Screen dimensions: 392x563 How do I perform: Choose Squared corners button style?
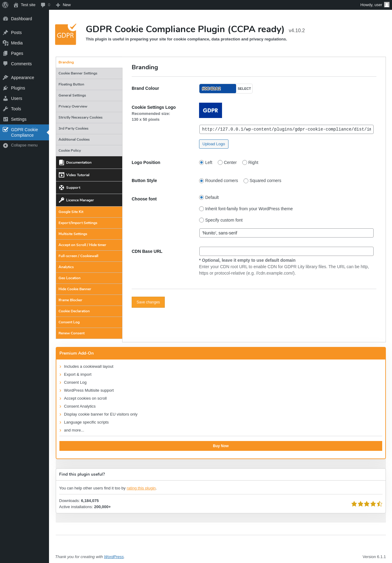[x=246, y=181]
